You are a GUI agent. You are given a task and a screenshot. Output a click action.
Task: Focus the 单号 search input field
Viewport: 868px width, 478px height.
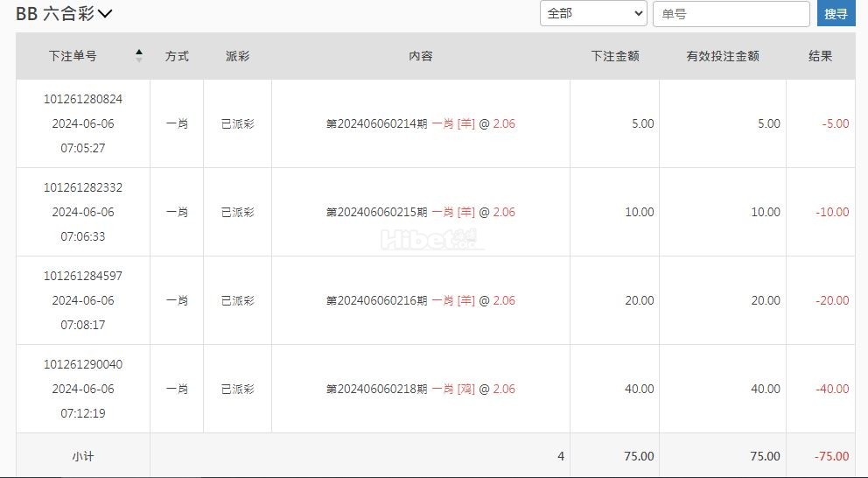731,14
